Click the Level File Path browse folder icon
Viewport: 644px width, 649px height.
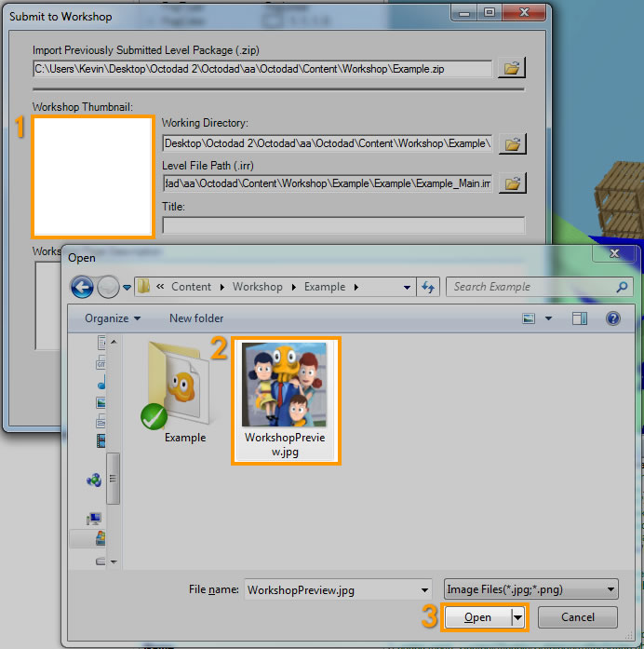click(513, 183)
